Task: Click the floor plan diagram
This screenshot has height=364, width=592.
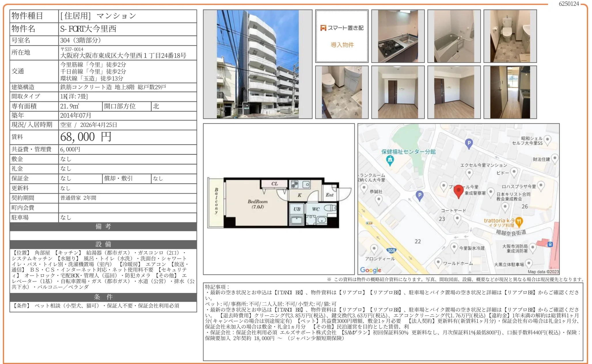Action: (278, 203)
